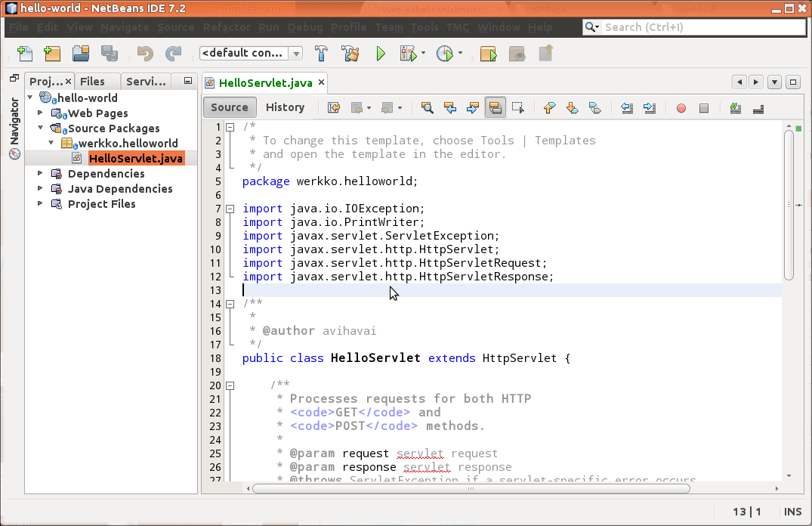Click the Build Project hammer icon
The image size is (812, 526).
pyautogui.click(x=321, y=54)
